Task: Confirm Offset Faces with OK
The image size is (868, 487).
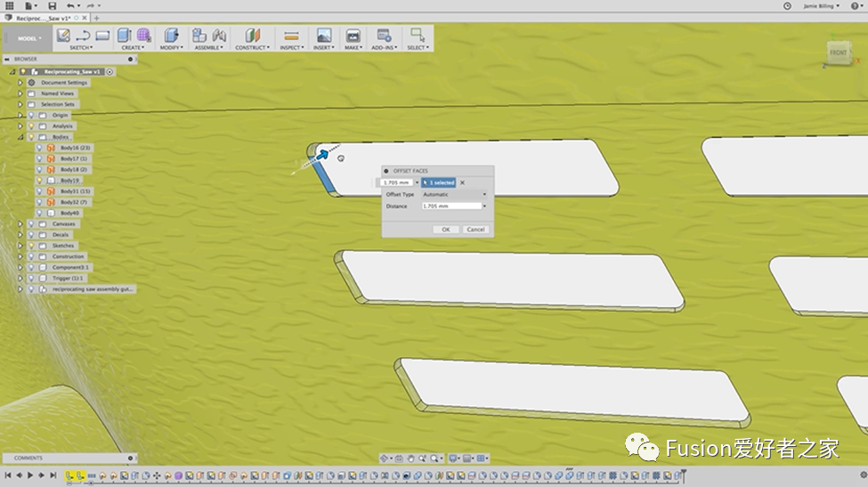Action: pos(446,229)
